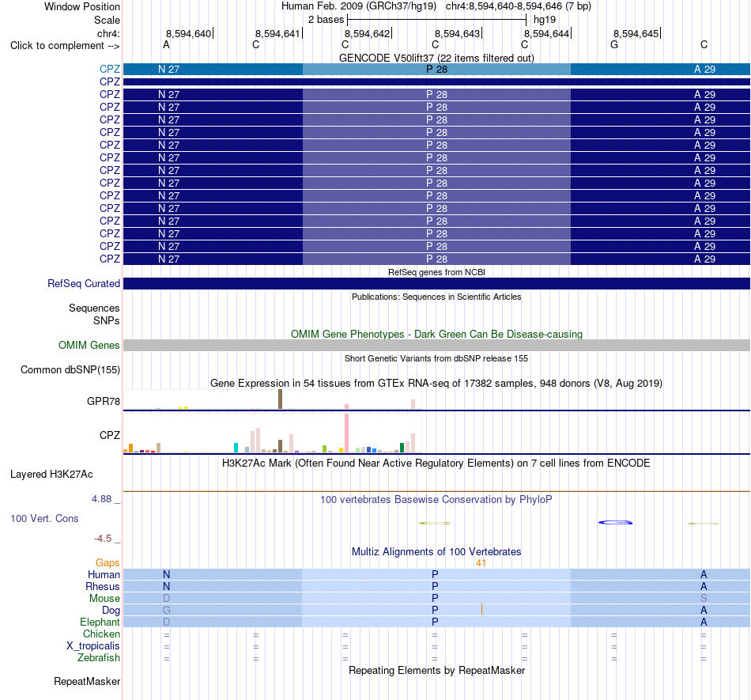Click the Mouse species label
751x700 pixels.
[104, 599]
